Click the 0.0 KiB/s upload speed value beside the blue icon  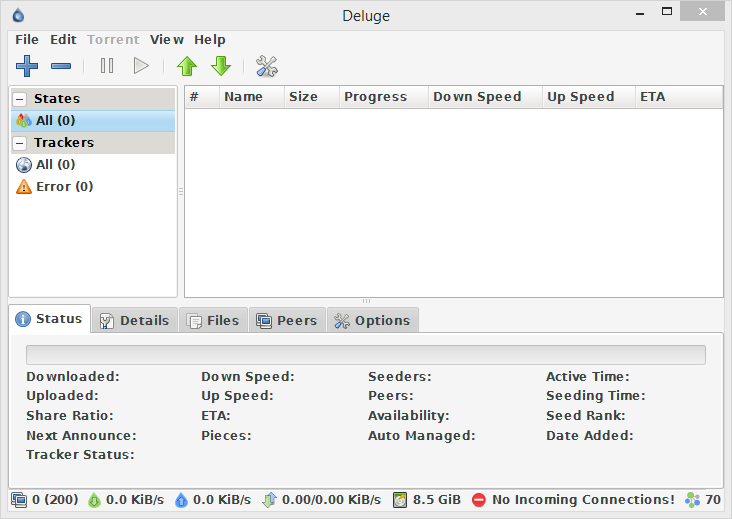222,500
